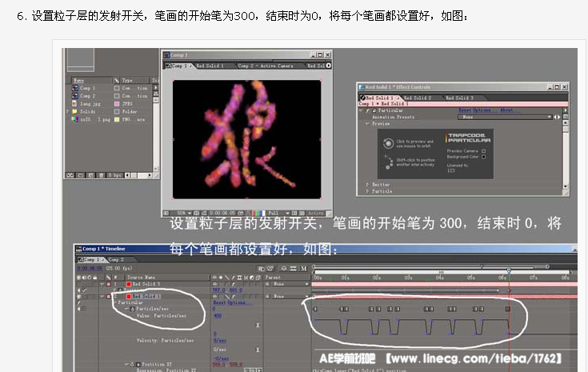
Task: Click the About link in Effect Controls
Action: [x=506, y=110]
